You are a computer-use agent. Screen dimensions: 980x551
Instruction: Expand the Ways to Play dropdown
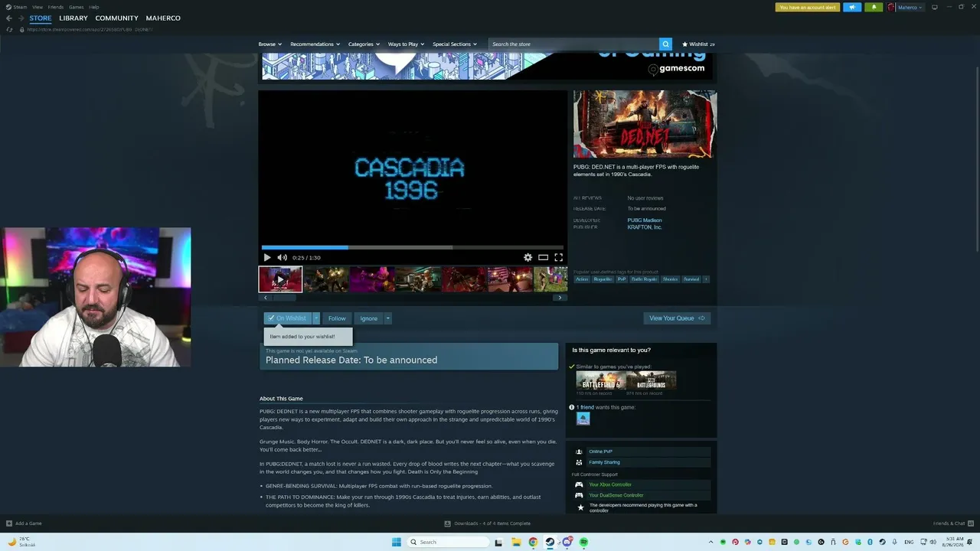pos(406,44)
